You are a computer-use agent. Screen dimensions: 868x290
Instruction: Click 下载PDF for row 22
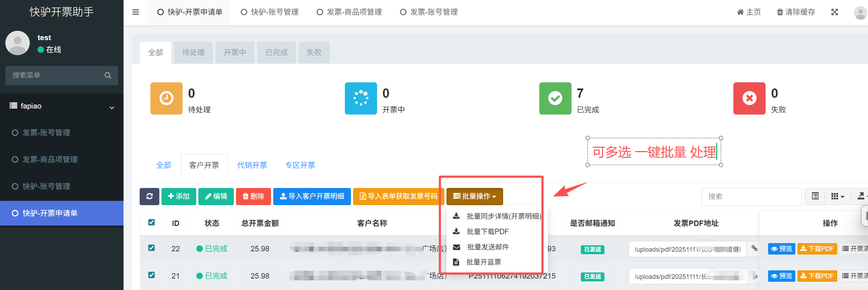[817, 248]
